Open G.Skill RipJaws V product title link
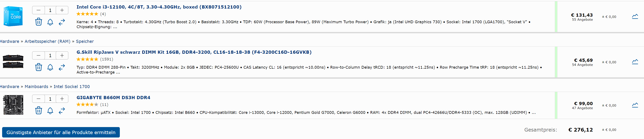 point(194,52)
